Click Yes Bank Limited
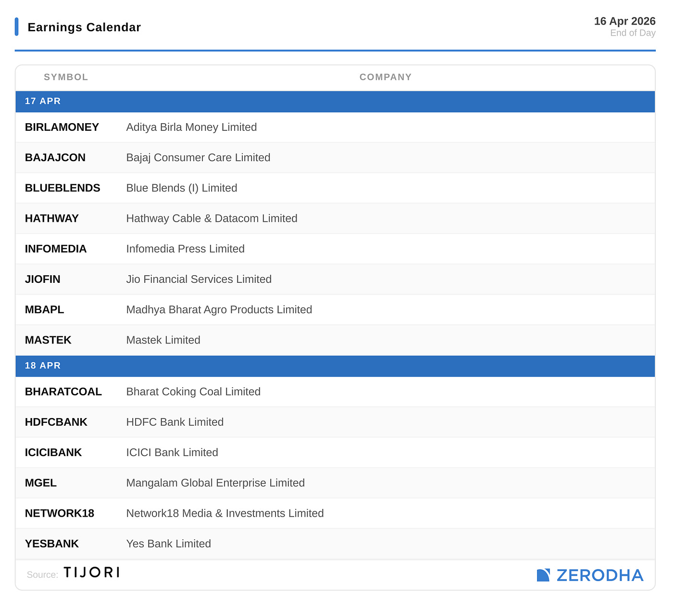The height and width of the screenshot is (609, 700). [168, 544]
